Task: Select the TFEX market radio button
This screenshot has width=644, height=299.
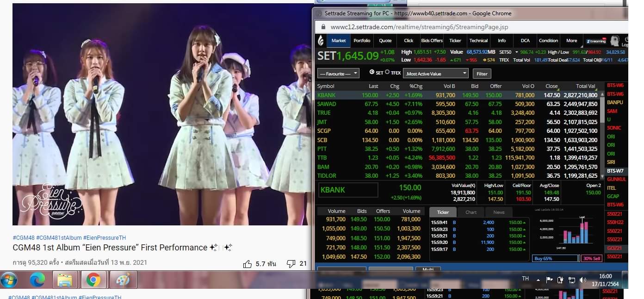Action: 388,72
